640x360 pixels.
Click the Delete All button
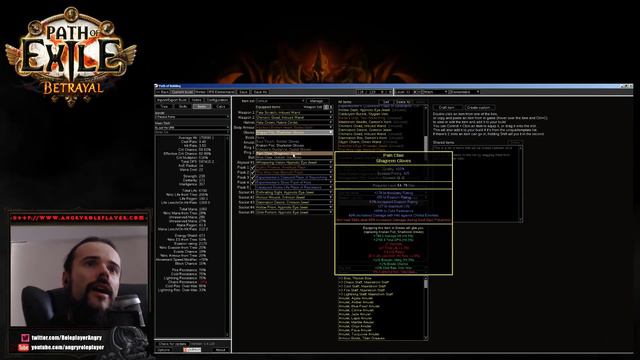point(403,102)
